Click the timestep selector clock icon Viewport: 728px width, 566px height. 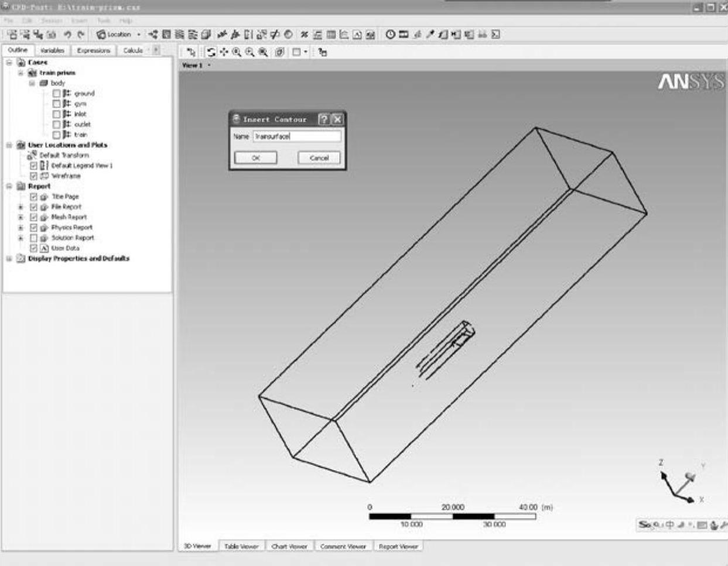[x=390, y=35]
